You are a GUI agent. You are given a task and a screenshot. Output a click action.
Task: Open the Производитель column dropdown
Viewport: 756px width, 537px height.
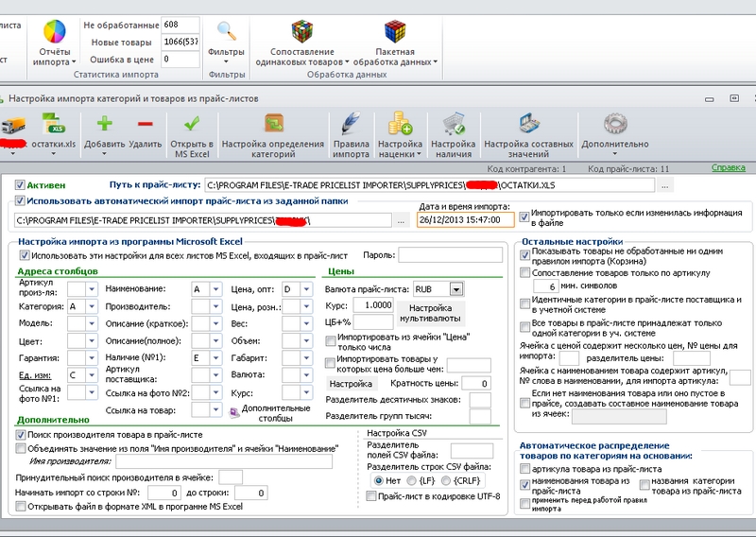216,307
